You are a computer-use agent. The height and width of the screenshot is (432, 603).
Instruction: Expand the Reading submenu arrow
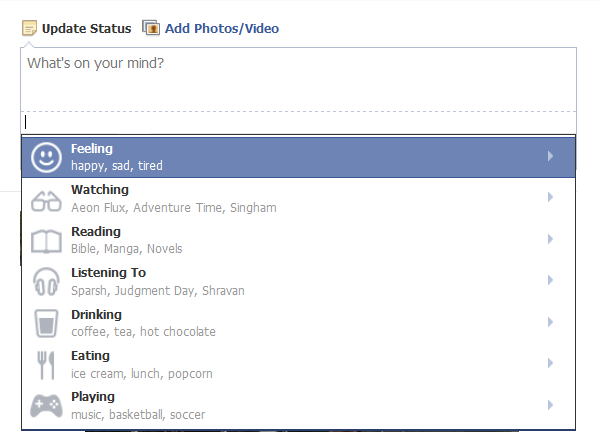pyautogui.click(x=550, y=239)
